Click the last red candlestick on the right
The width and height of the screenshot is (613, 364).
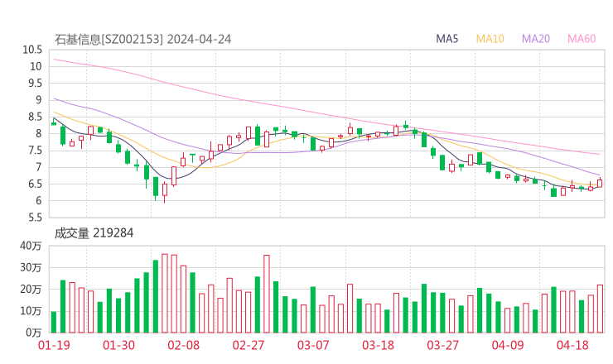tap(600, 183)
